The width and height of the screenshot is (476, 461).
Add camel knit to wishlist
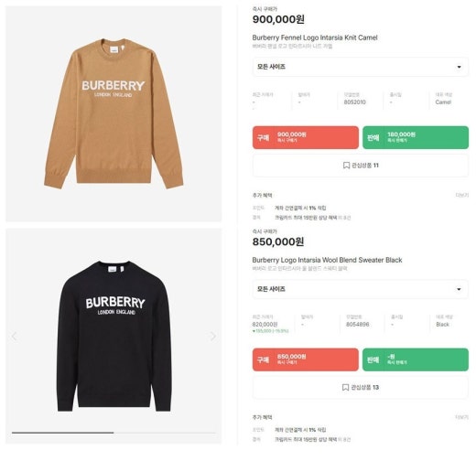click(361, 166)
